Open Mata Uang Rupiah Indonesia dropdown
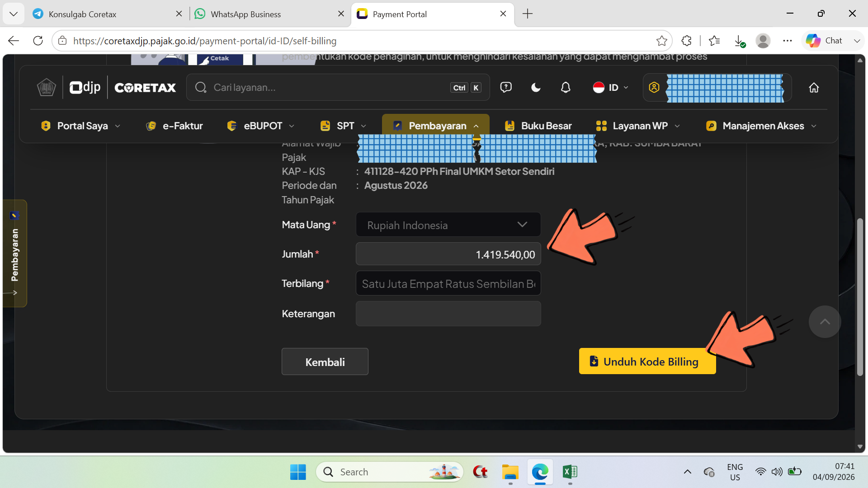 [x=448, y=225]
